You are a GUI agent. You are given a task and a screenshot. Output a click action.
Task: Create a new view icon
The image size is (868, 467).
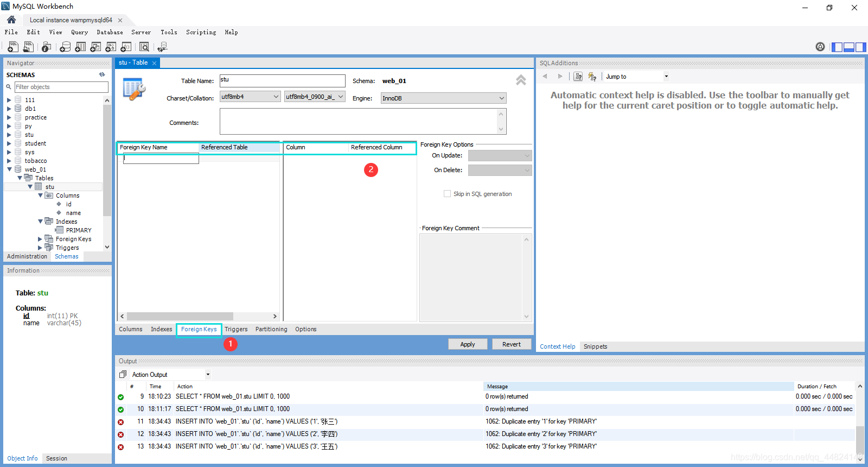[x=95, y=47]
